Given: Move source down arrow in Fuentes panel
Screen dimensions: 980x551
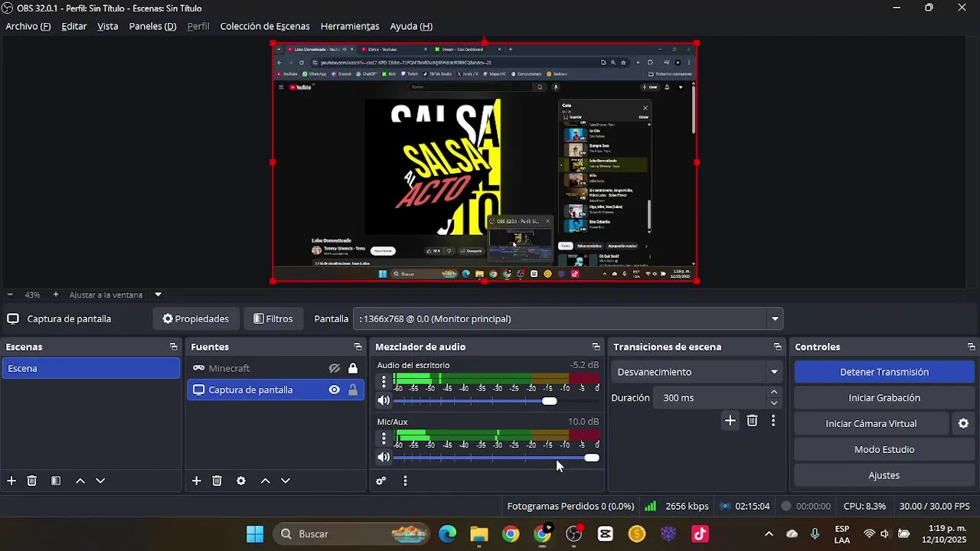Looking at the screenshot, I should pos(286,481).
